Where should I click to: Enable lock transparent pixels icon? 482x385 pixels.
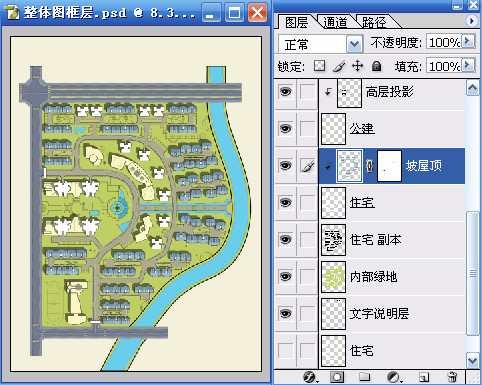(x=319, y=66)
